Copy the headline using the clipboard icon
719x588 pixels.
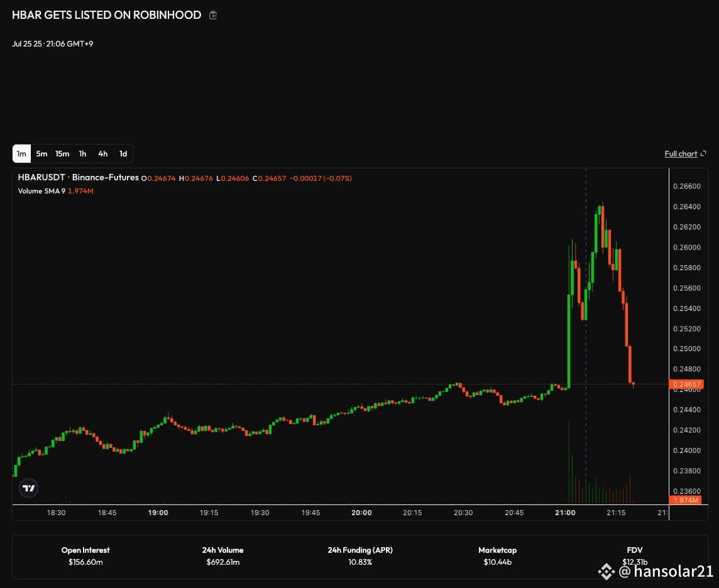coord(213,15)
